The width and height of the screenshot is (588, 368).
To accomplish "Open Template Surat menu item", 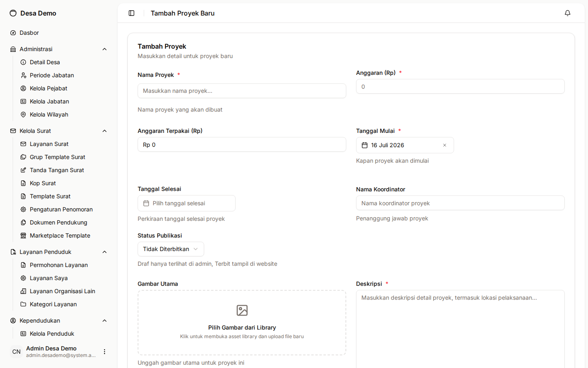I will (64, 196).
